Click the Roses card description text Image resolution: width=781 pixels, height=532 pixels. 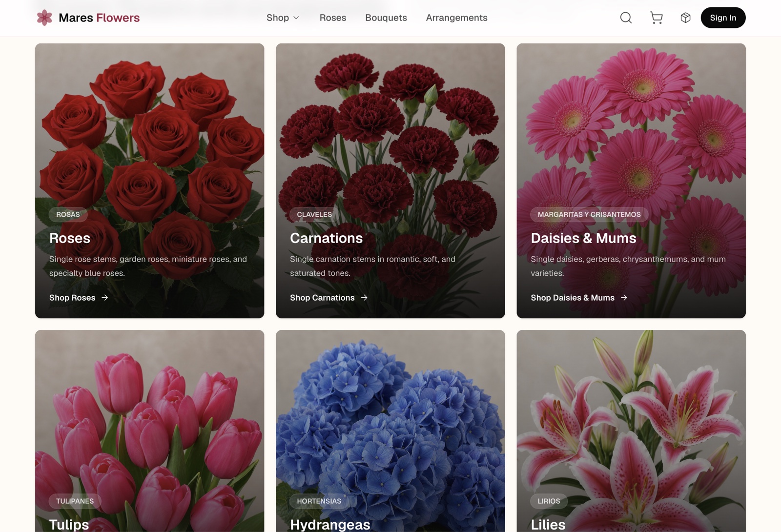click(148, 266)
